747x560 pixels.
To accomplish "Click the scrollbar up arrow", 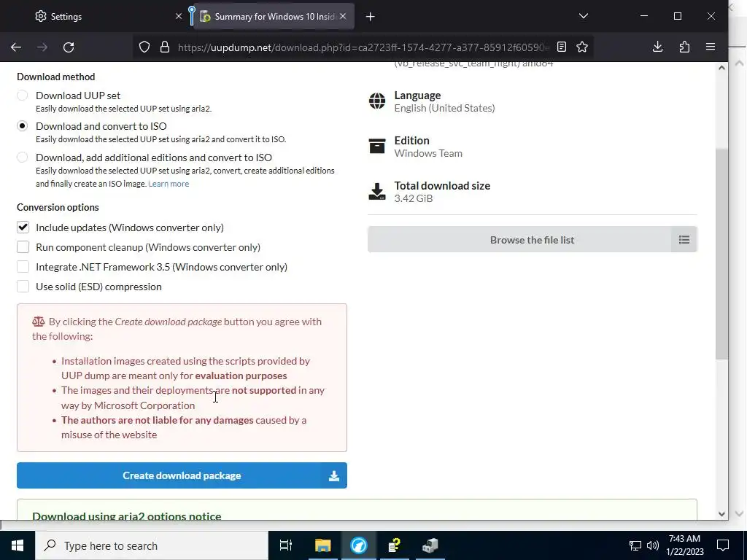I will tap(721, 68).
